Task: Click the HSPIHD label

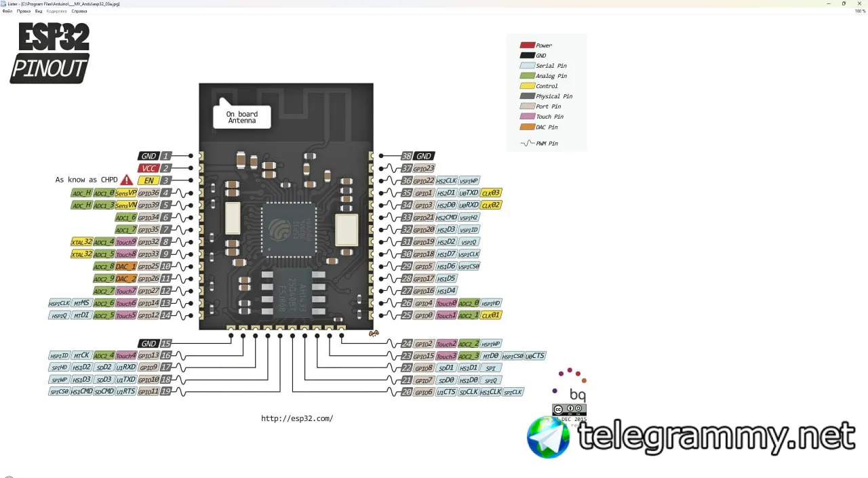Action: (491, 303)
